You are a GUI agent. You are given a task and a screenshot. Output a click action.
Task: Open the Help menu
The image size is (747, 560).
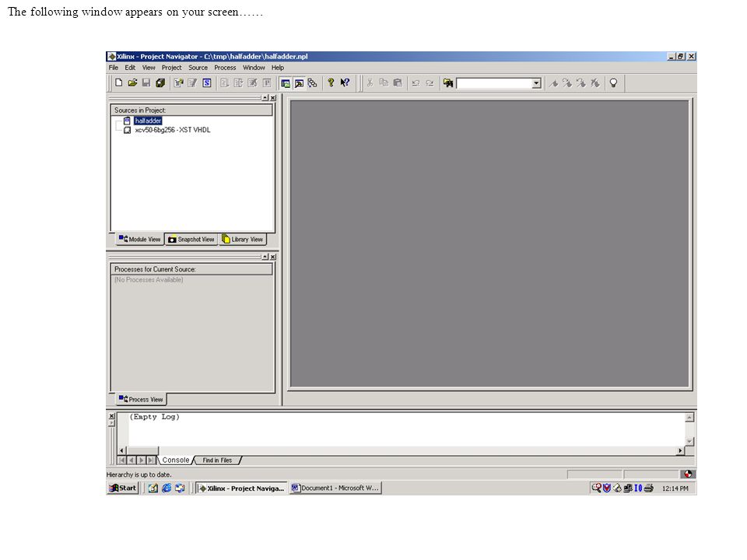tap(278, 68)
